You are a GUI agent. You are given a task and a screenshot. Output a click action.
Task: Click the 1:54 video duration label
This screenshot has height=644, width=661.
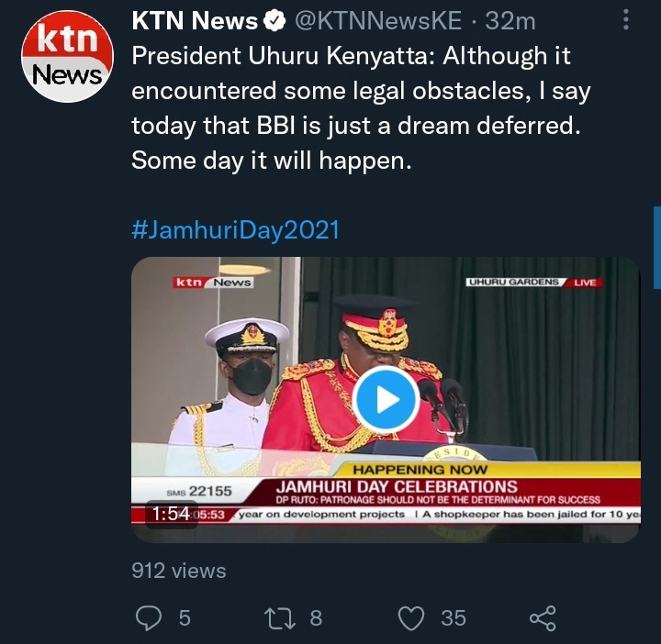[x=171, y=514]
